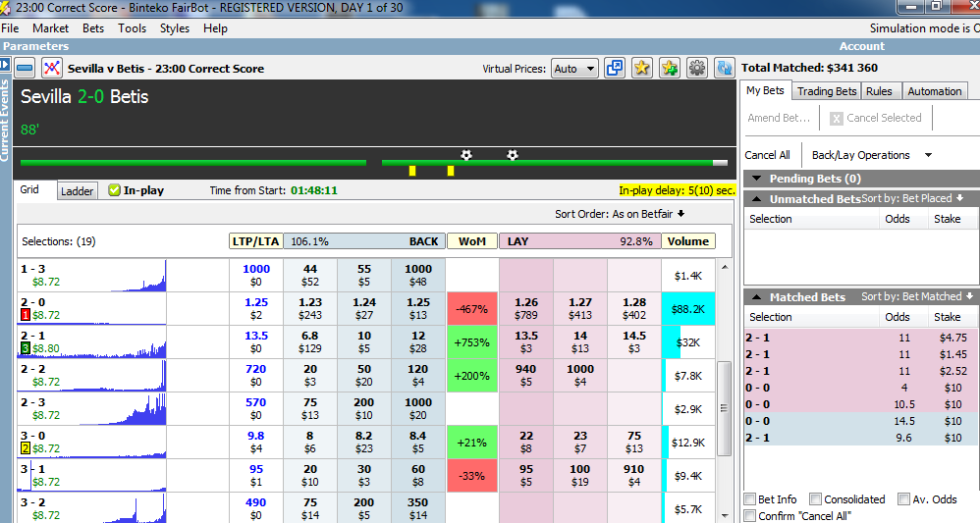This screenshot has height=523, width=980.
Task: Click the star with green plus icon
Action: [670, 69]
